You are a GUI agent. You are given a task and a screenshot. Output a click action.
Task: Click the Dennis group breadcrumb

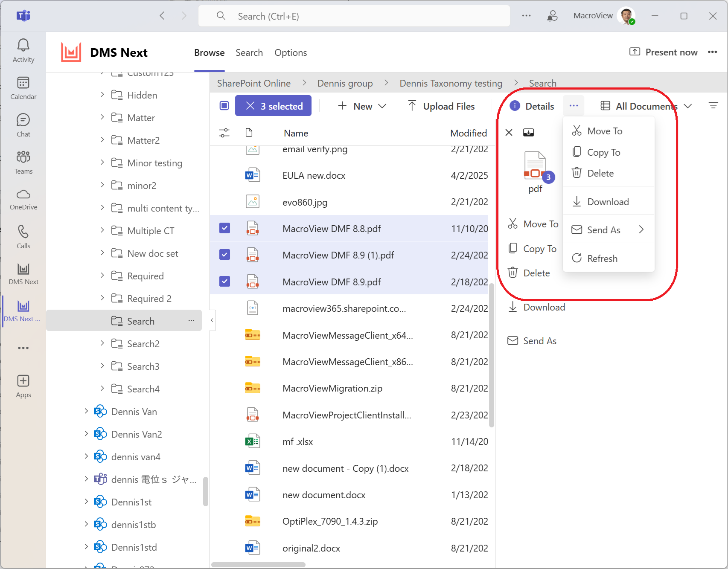point(345,83)
